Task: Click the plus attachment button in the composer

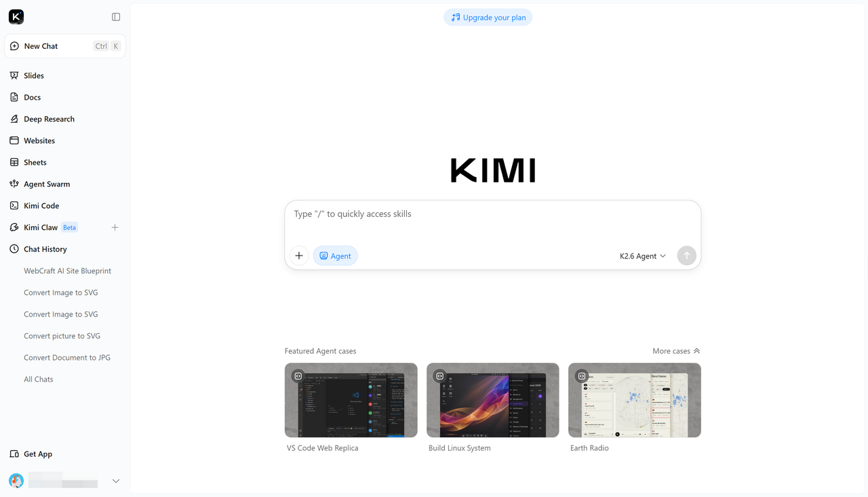Action: pyautogui.click(x=299, y=256)
